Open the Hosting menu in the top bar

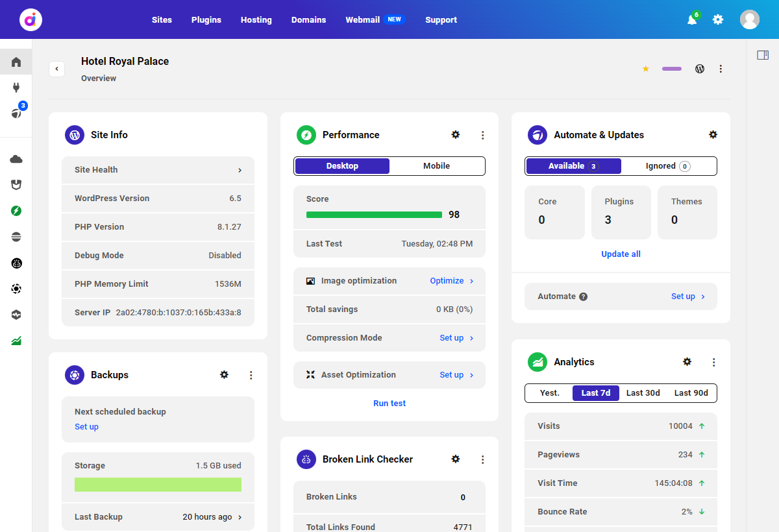(256, 19)
